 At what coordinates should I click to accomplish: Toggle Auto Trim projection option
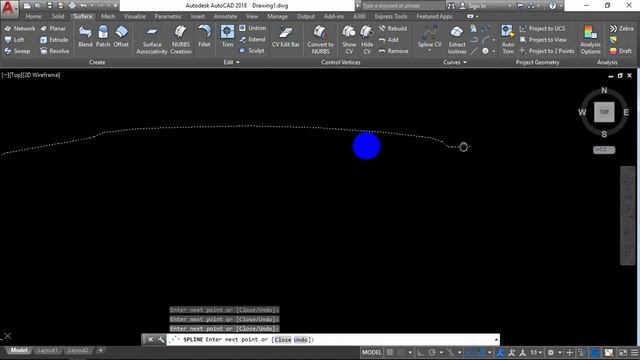tap(508, 40)
